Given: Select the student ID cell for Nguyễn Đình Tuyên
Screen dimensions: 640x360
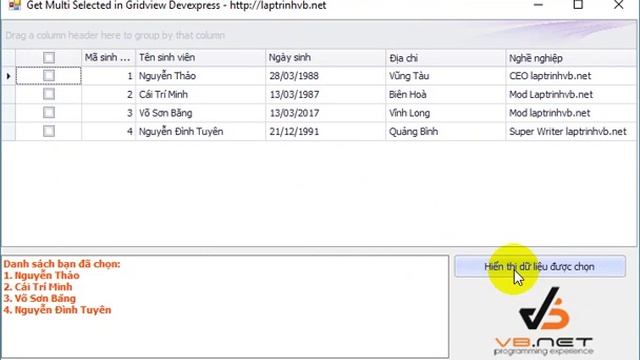Looking at the screenshot, I should 109,131.
